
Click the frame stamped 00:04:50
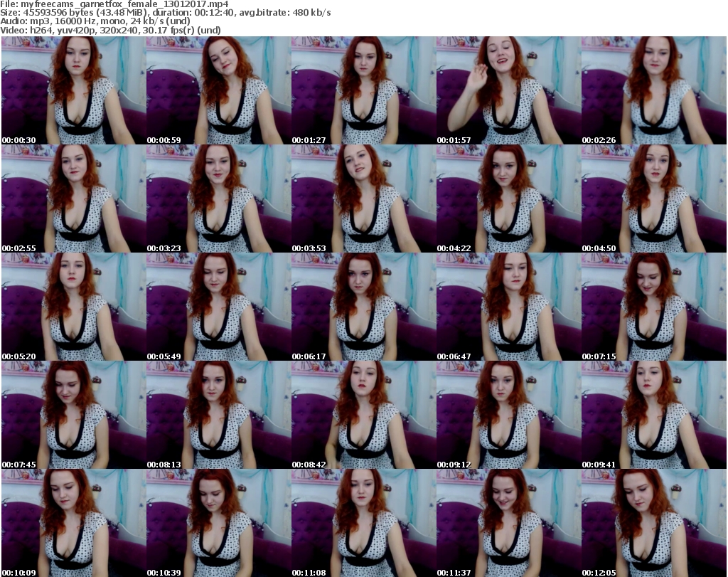point(654,198)
